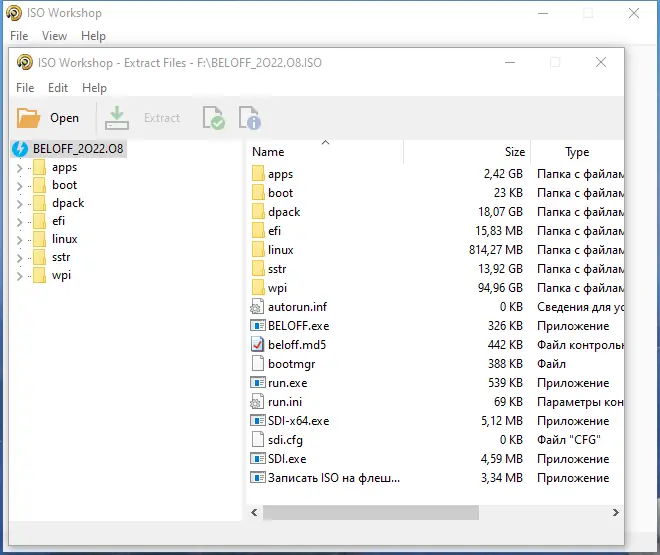This screenshot has height=555, width=660.
Task: Click sstr folder icon in file list
Action: tap(258, 268)
